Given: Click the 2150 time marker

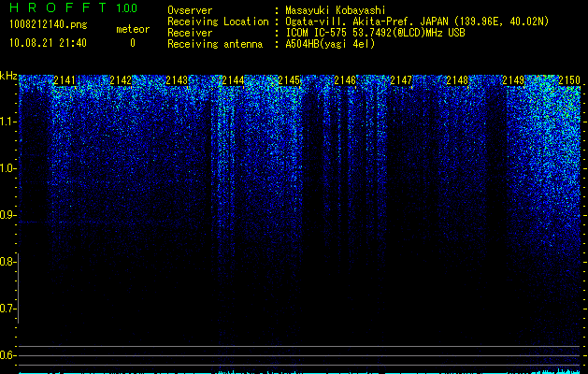Looking at the screenshot, I should click(x=569, y=80).
